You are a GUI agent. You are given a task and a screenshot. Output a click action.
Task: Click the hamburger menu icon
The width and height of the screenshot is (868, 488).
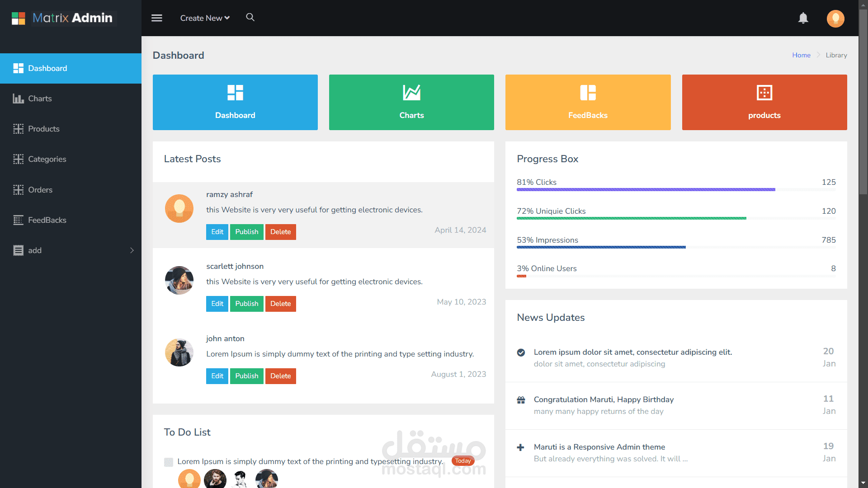click(156, 18)
